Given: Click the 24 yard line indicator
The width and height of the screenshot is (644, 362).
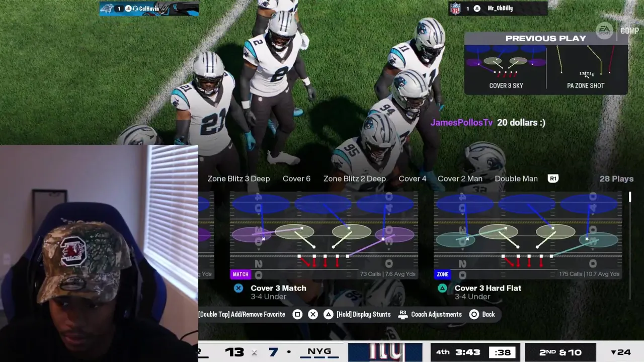Looking at the screenshot, I should pyautogui.click(x=620, y=352).
